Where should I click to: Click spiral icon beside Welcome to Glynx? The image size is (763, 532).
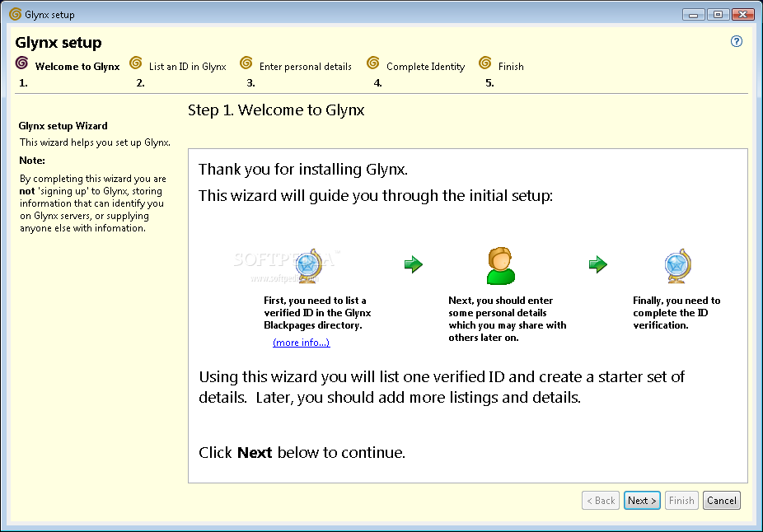pyautogui.click(x=22, y=63)
